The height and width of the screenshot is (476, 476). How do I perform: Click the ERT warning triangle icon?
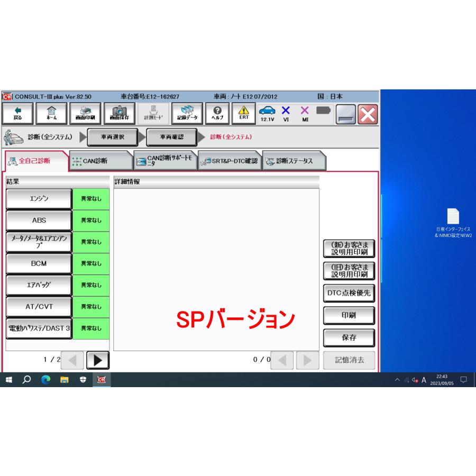(244, 113)
